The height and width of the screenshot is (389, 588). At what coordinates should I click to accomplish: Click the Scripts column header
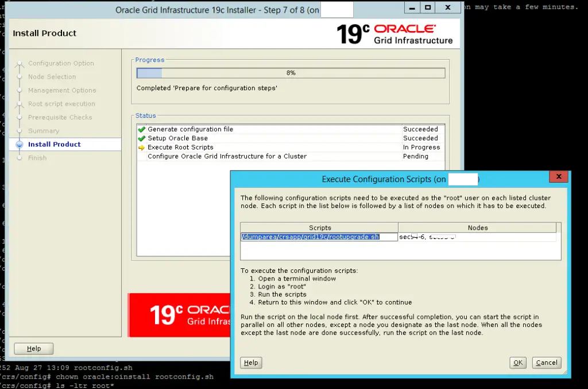pyautogui.click(x=319, y=227)
